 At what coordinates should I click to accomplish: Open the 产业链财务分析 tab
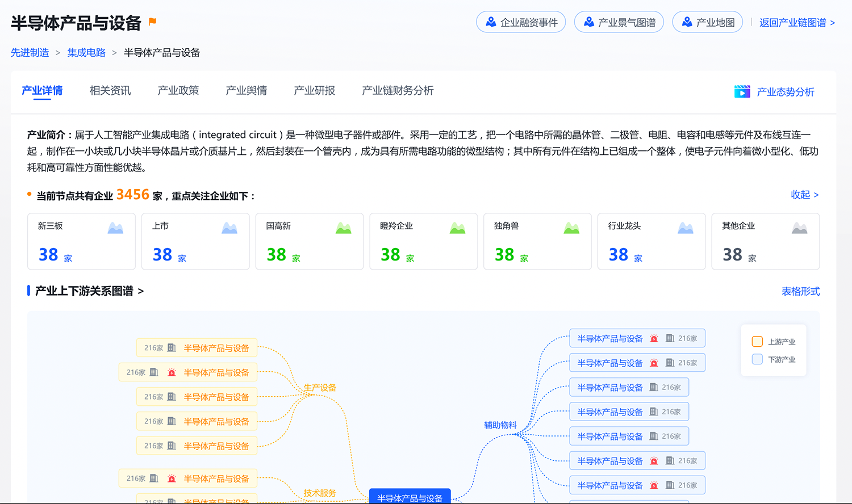tap(398, 91)
